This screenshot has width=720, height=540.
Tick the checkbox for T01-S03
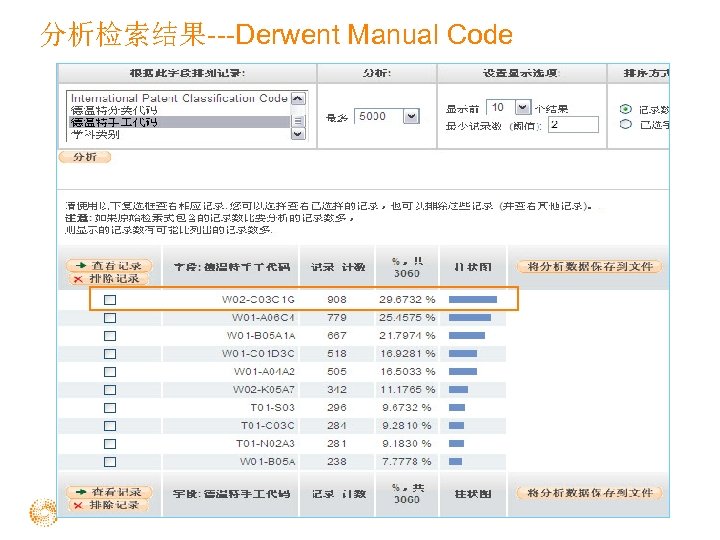[x=110, y=408]
